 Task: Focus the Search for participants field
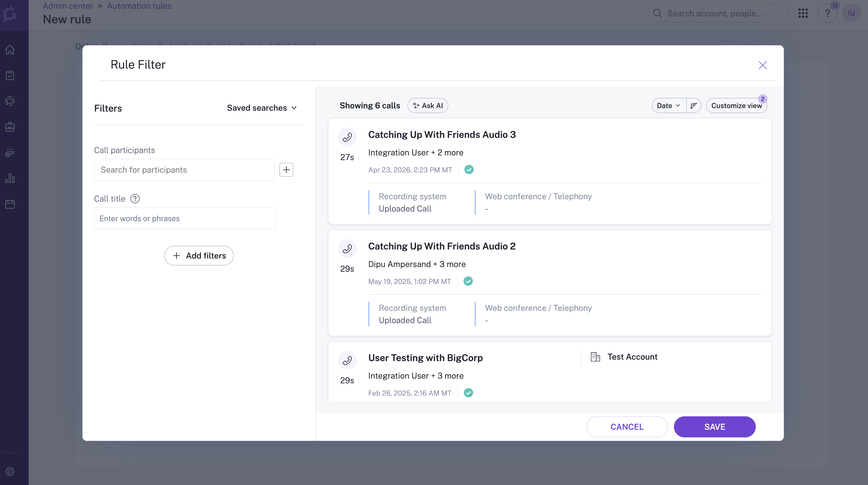[184, 170]
